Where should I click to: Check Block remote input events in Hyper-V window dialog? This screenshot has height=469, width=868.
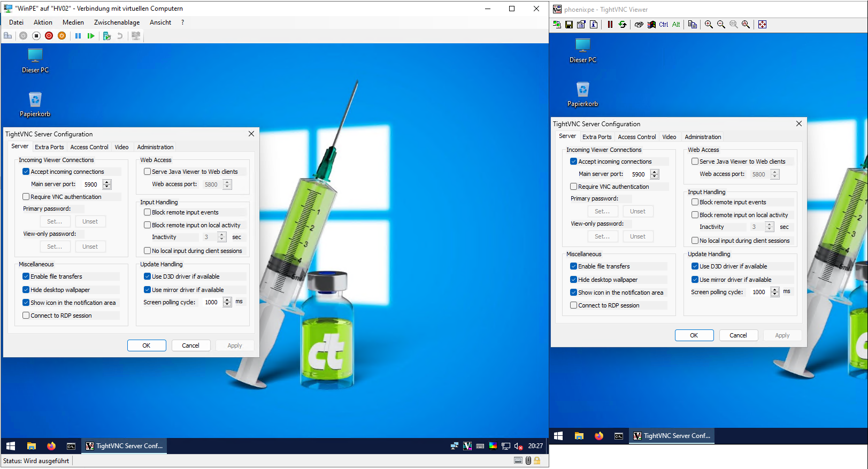[148, 212]
